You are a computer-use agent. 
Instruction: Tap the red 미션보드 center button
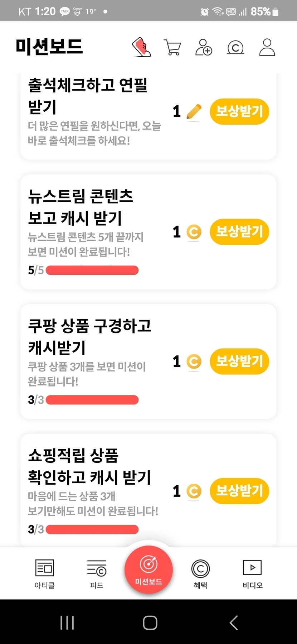click(x=148, y=569)
